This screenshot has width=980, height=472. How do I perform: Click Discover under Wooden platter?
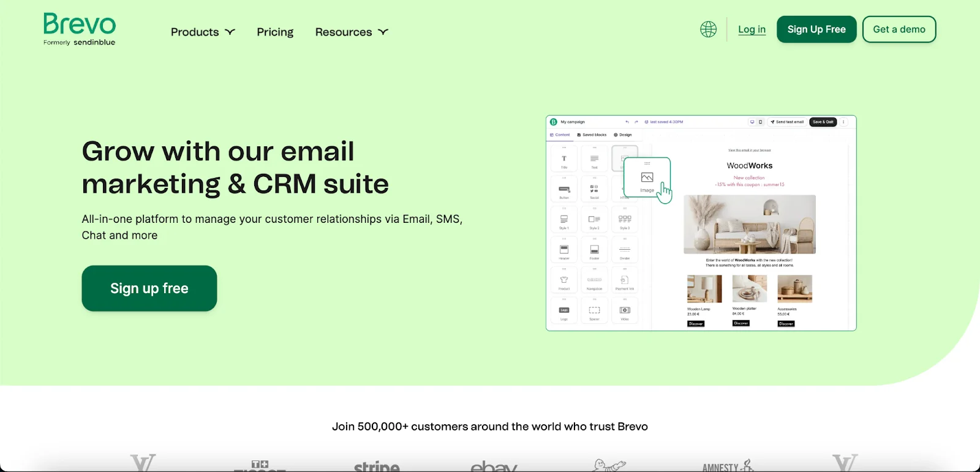pos(741,323)
